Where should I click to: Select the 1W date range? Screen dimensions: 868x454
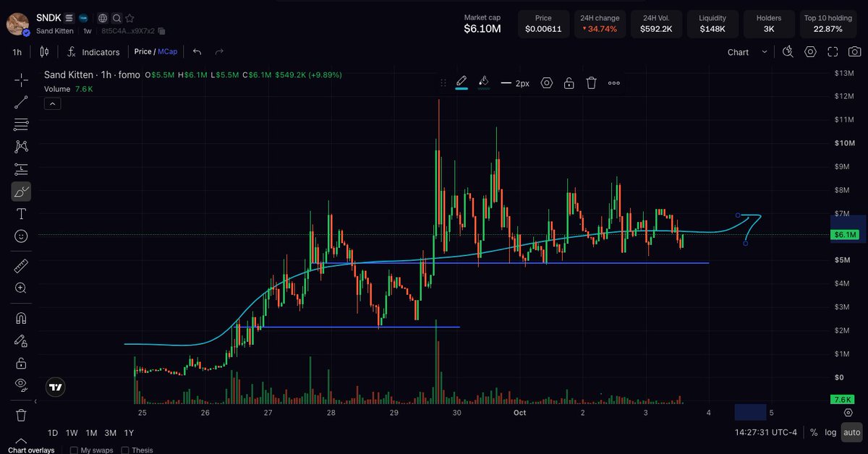point(72,433)
